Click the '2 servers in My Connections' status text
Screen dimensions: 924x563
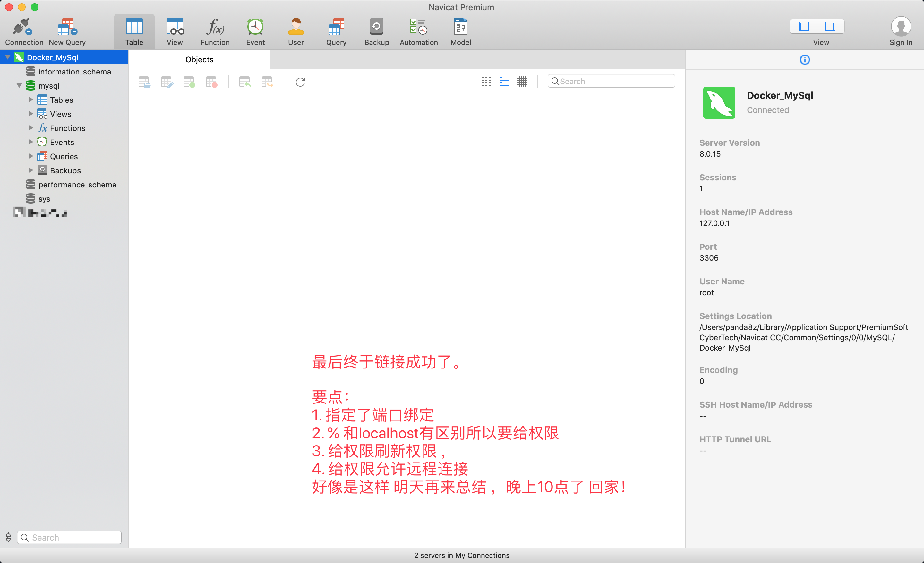pyautogui.click(x=462, y=555)
